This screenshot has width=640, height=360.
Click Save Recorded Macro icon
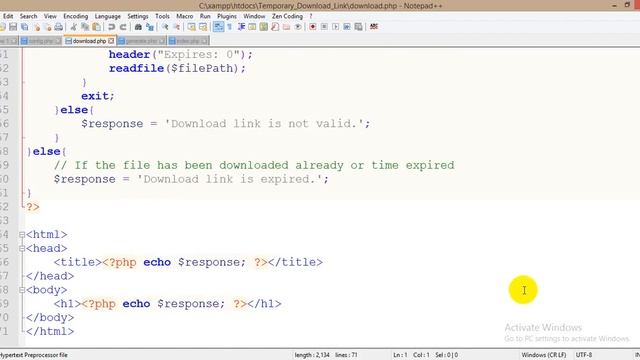tap(358, 27)
